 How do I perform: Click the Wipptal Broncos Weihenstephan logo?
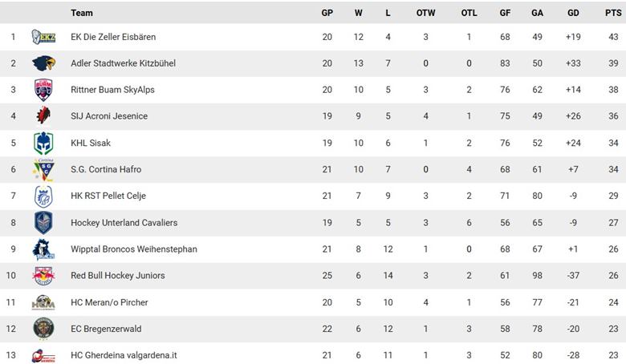pos(43,249)
